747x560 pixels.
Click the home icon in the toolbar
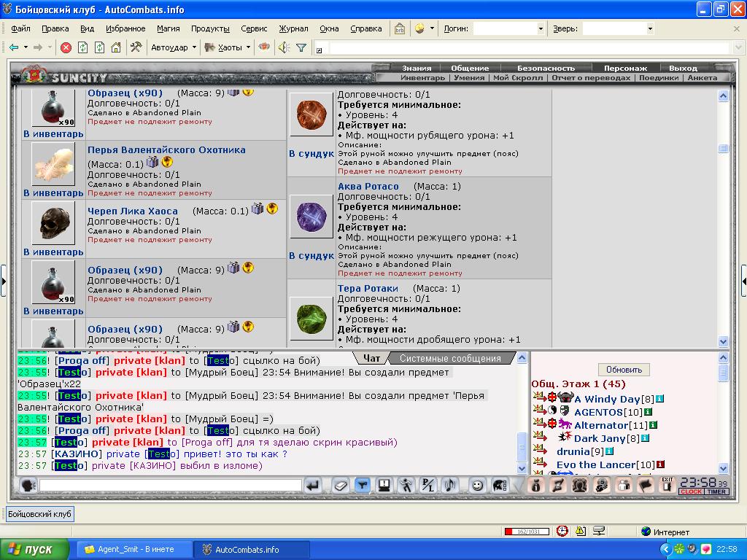[116, 47]
